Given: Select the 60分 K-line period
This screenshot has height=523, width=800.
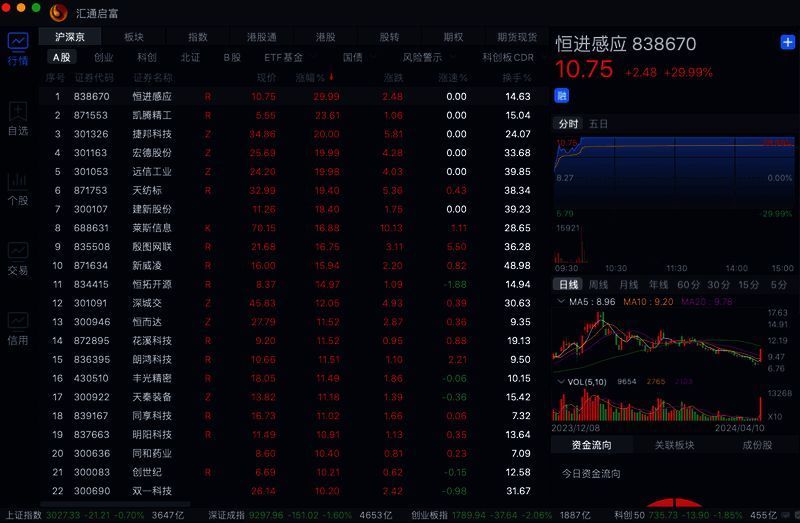Looking at the screenshot, I should click(x=688, y=285).
